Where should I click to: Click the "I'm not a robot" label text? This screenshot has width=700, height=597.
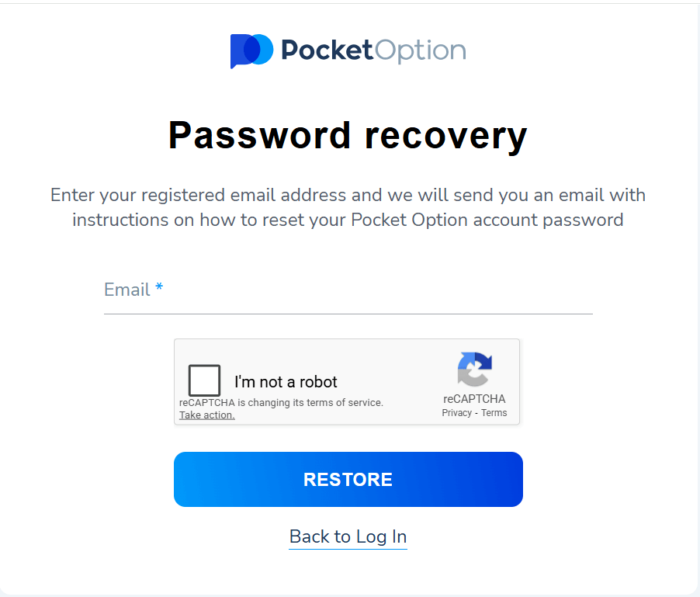pyautogui.click(x=286, y=382)
